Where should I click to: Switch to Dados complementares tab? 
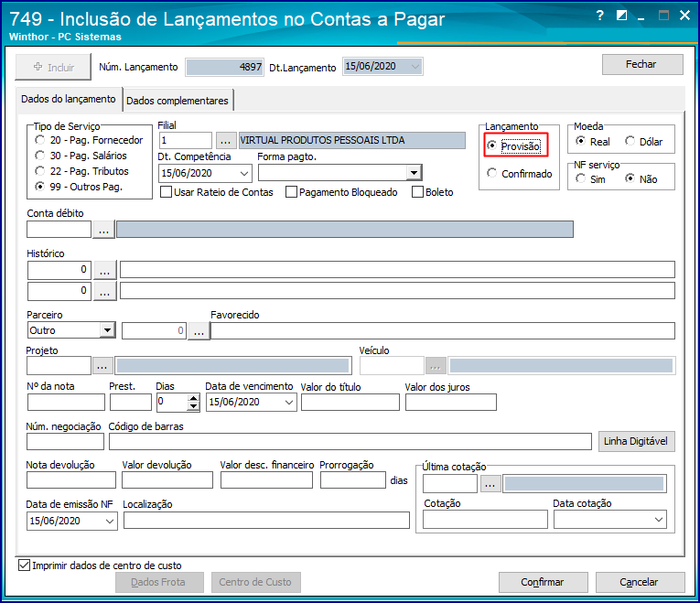click(x=178, y=101)
